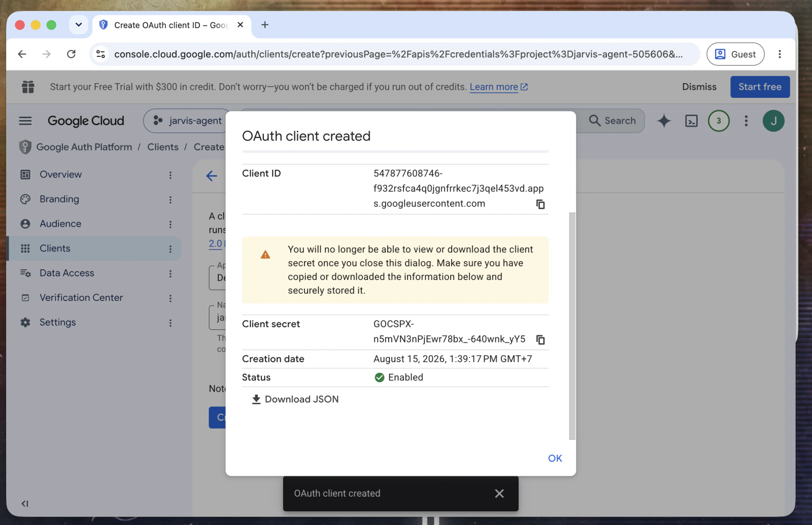
Task: Collapse the left navigation sidebar
Action: [25, 504]
